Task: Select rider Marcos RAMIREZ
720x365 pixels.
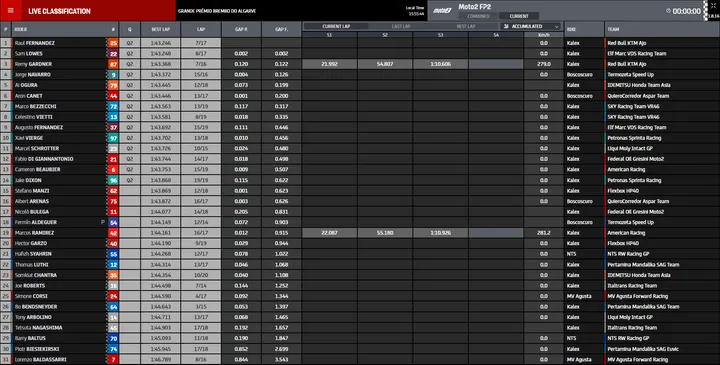Action: [34, 233]
